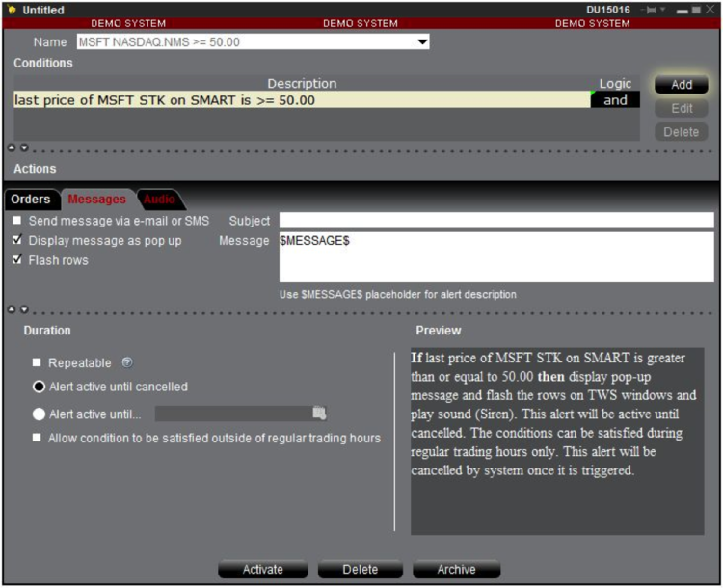Close the alert window
Image resolution: width=723 pixels, height=588 pixels.
710,10
